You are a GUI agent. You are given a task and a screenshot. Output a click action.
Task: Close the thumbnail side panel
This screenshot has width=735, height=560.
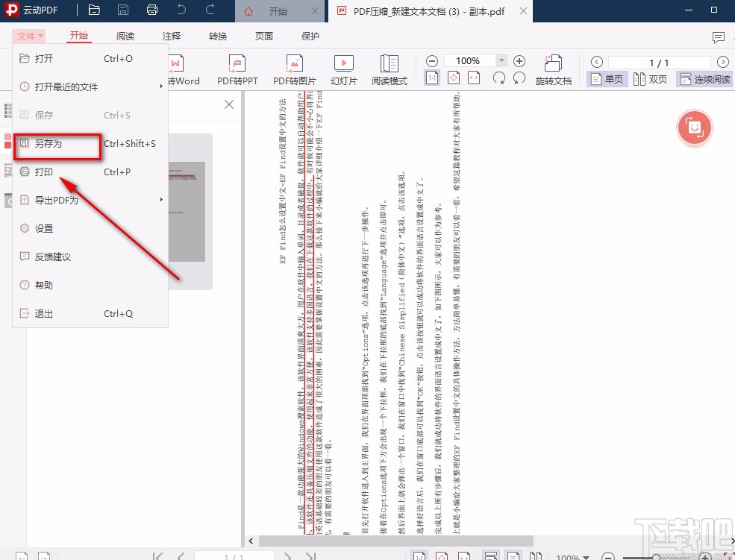pyautogui.click(x=229, y=104)
